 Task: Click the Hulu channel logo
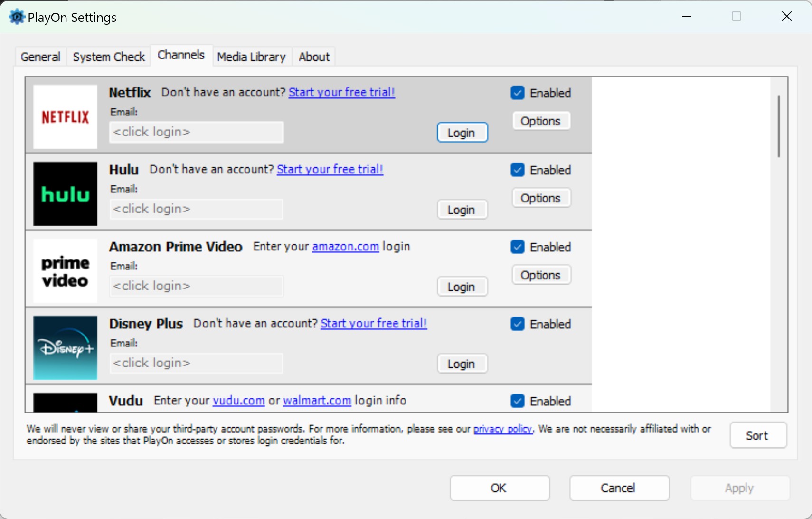point(65,193)
